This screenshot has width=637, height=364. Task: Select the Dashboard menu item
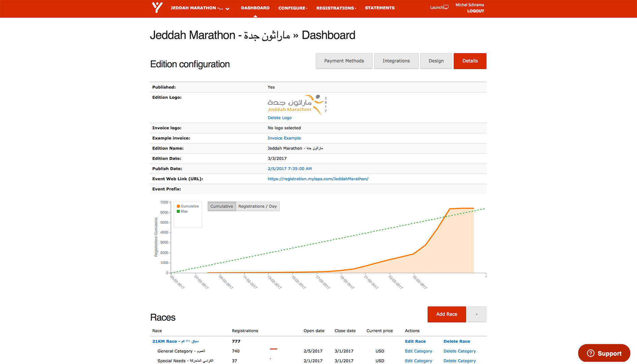[255, 8]
